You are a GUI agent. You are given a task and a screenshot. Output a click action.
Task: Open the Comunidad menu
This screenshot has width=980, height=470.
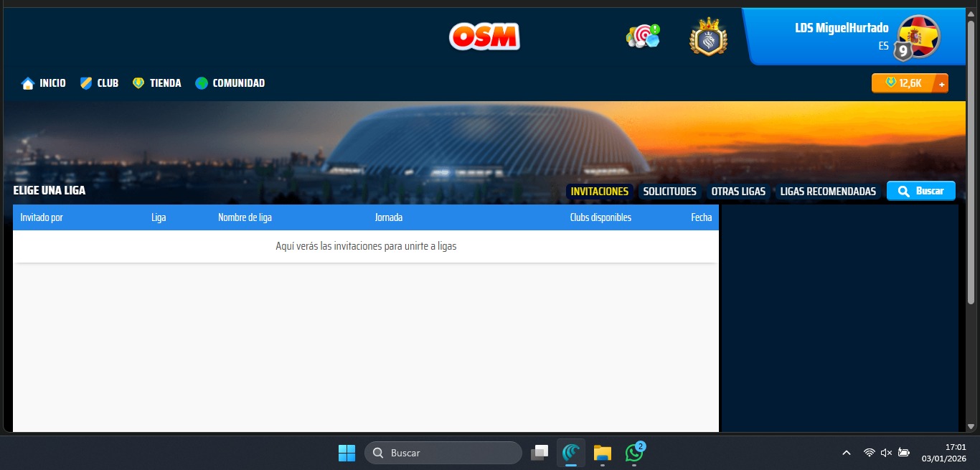[230, 83]
